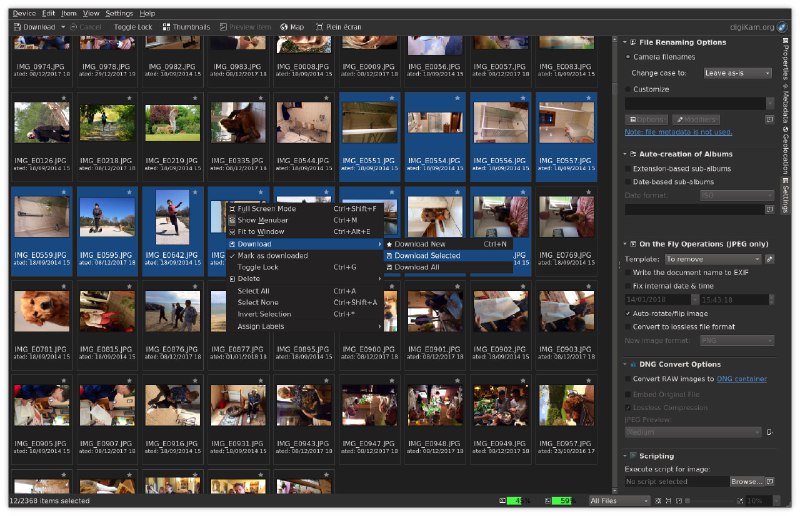Open the Template dropdown

tap(711, 259)
